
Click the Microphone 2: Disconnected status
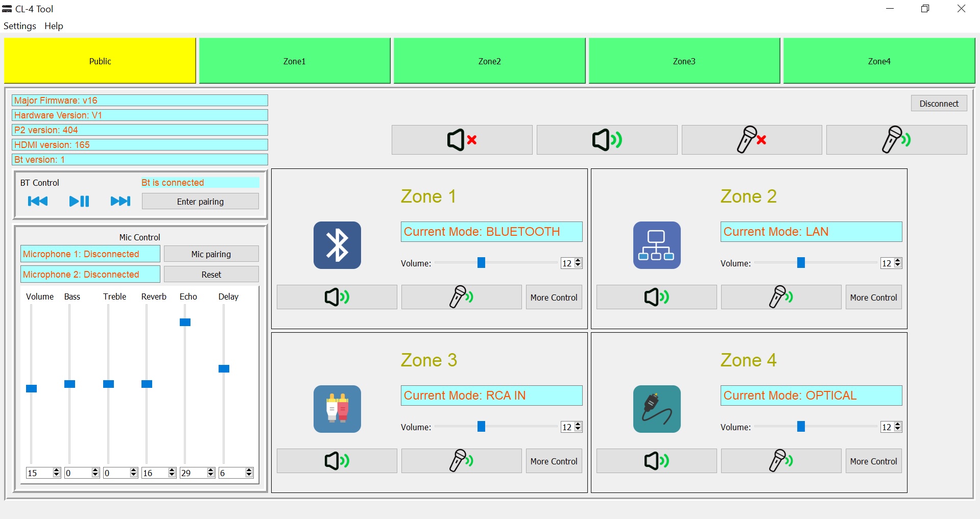coord(90,274)
